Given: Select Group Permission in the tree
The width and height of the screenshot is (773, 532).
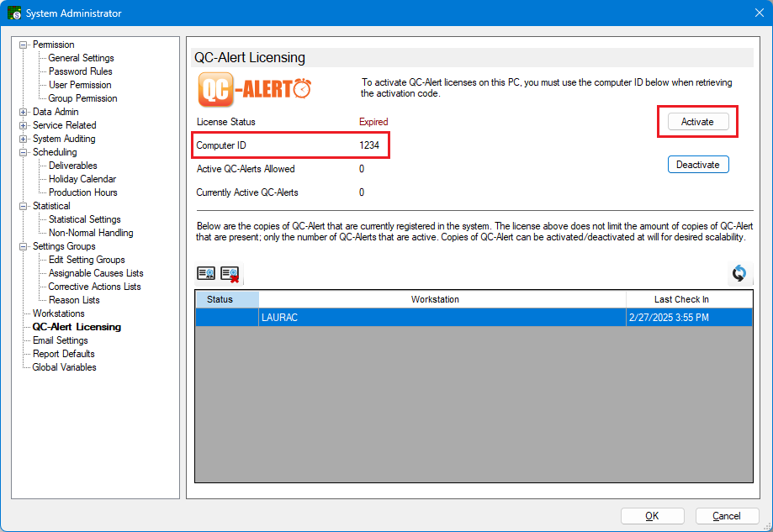Looking at the screenshot, I should pos(82,98).
